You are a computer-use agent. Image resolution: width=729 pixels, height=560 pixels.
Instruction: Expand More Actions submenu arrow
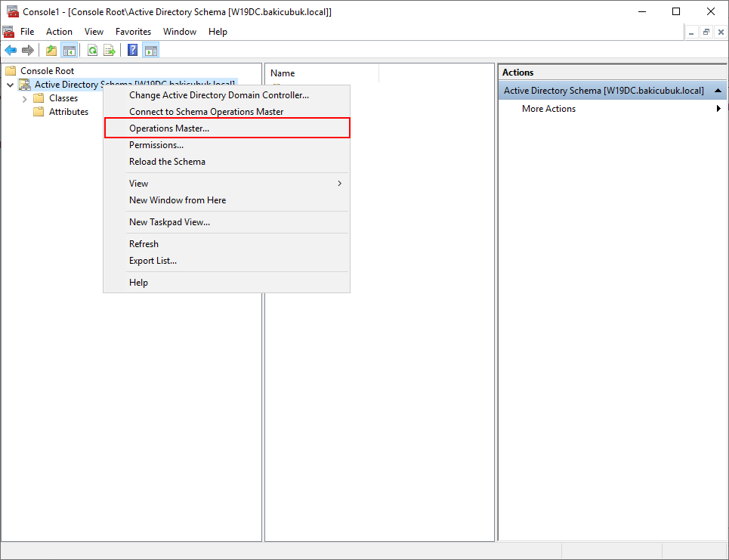point(718,108)
